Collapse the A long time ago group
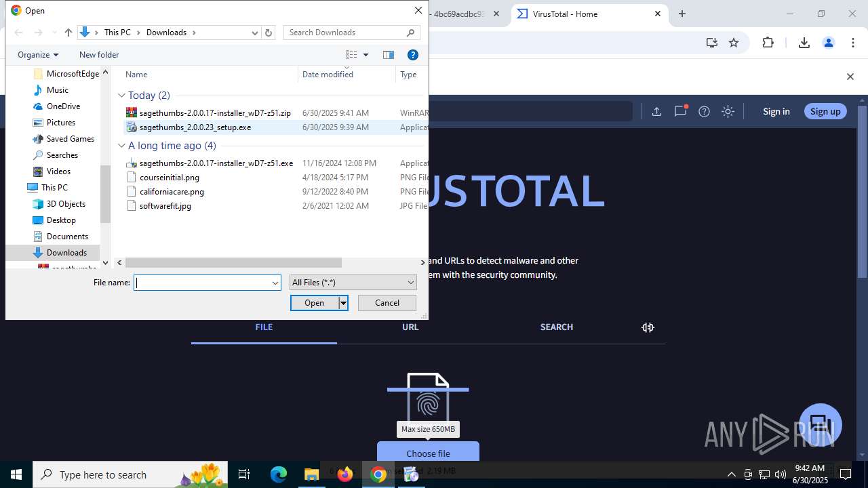 (122, 146)
